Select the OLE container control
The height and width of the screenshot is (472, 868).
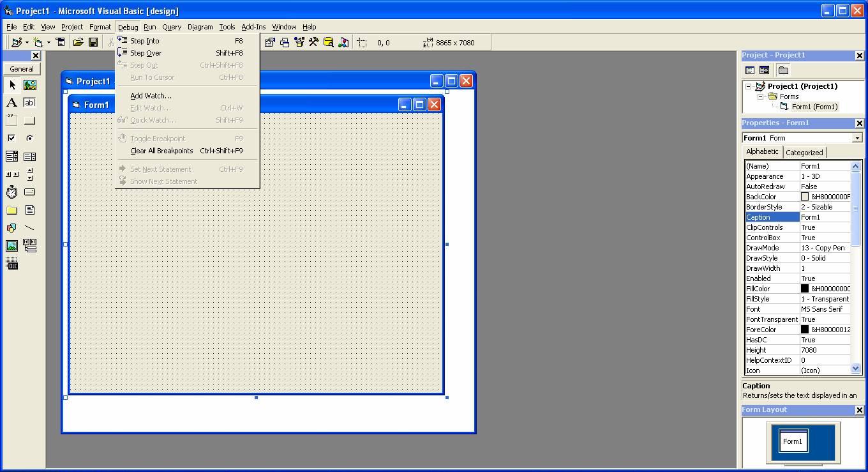[11, 264]
